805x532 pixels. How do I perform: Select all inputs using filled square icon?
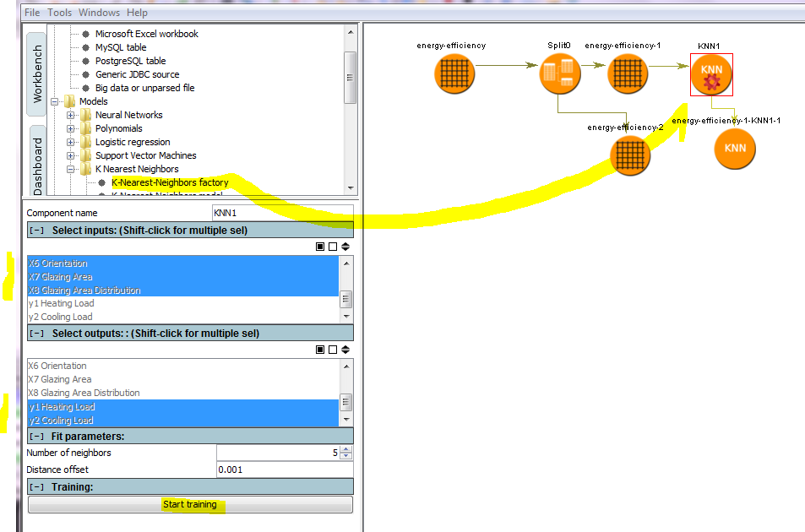(320, 247)
